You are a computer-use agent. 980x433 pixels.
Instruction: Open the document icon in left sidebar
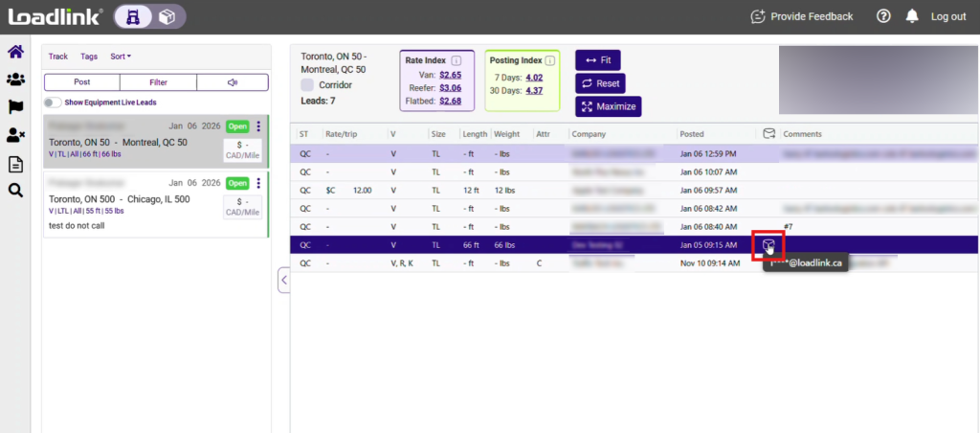click(15, 163)
